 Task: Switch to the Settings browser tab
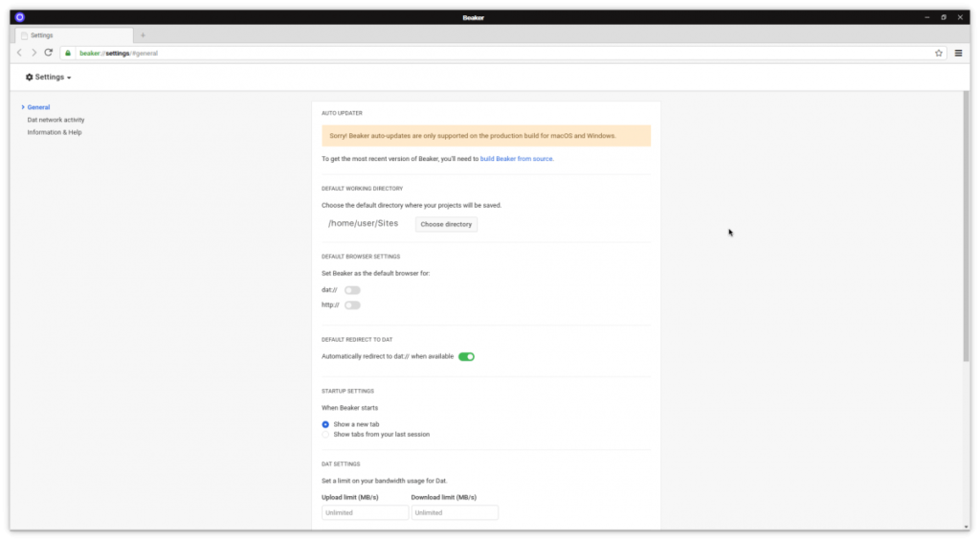74,35
